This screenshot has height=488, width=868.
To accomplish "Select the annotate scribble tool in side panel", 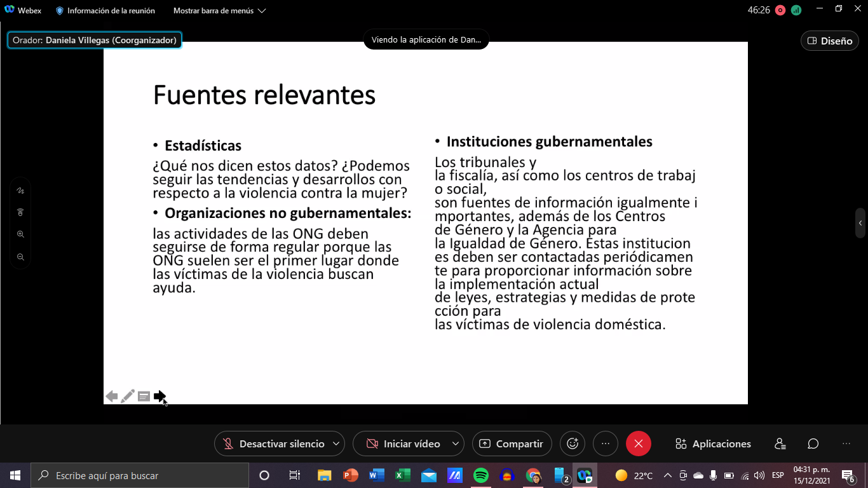I will click(20, 191).
